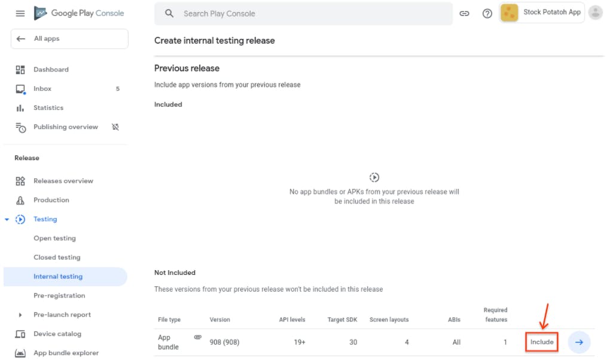Collapse the Testing section
This screenshot has width=607, height=364.
point(7,219)
